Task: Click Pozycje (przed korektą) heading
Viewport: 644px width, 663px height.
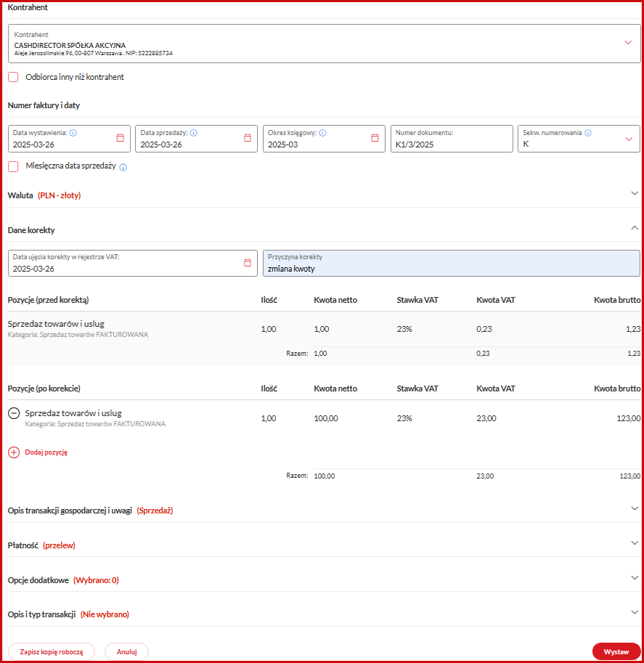Action: [48, 300]
